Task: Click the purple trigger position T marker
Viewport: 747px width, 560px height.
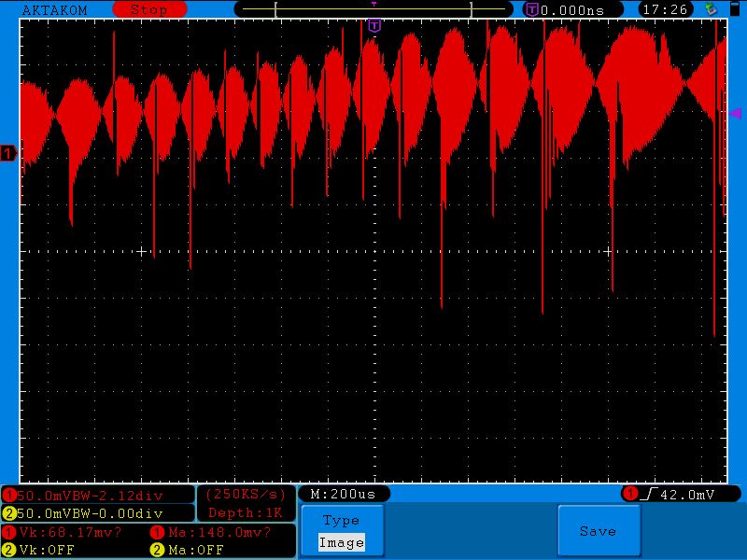Action: [x=374, y=25]
